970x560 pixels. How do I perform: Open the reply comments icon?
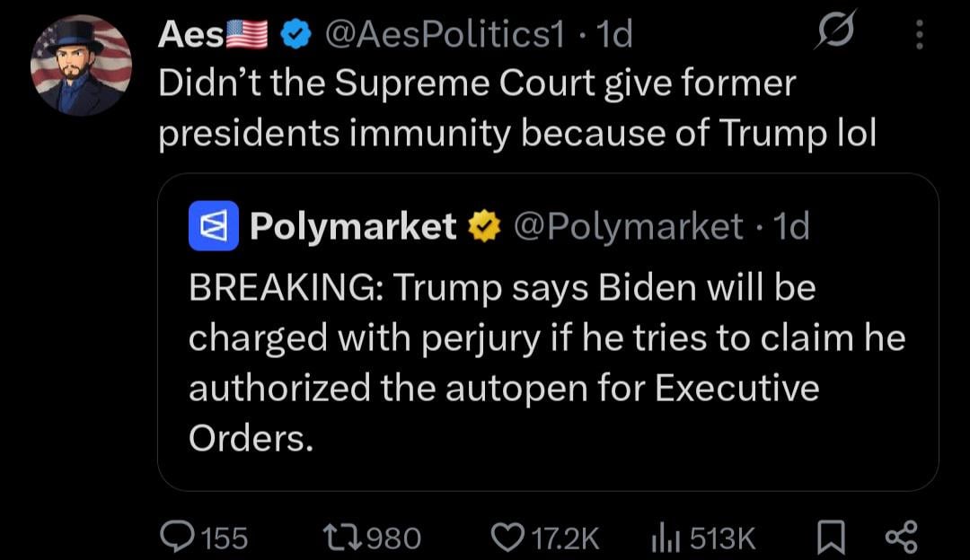[x=178, y=537]
